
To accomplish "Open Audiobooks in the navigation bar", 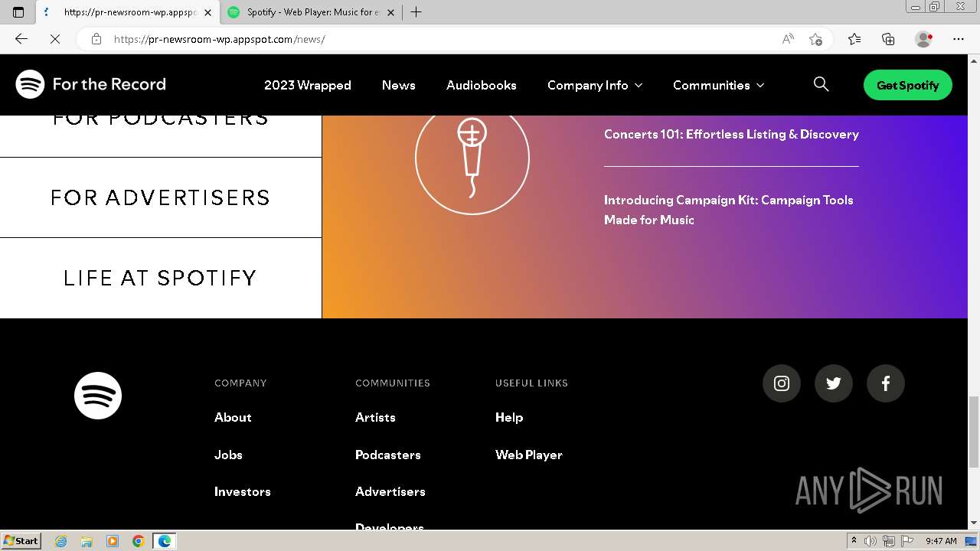I will click(x=482, y=85).
